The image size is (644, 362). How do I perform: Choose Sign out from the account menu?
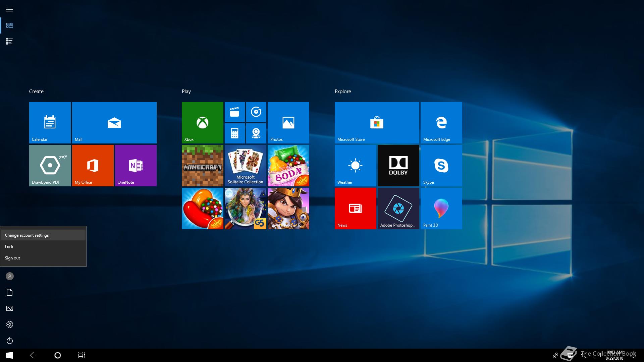click(x=43, y=258)
